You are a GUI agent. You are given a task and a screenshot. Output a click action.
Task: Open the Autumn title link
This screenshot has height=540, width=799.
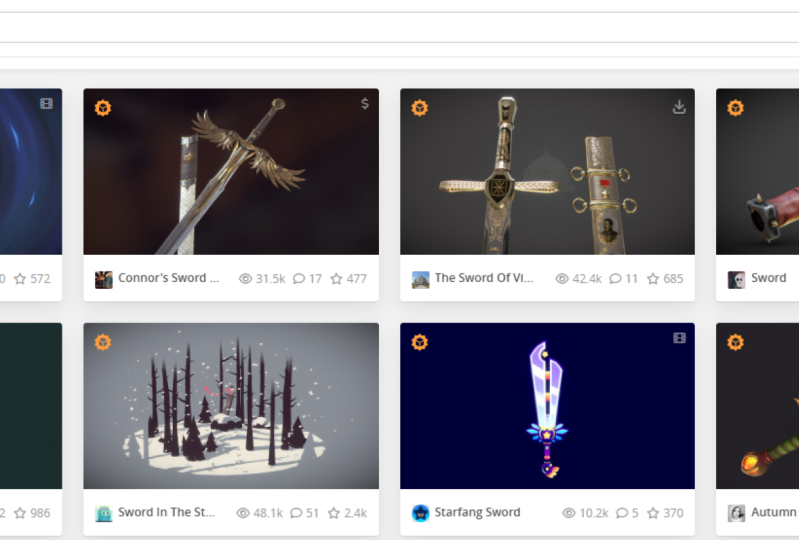(x=775, y=512)
